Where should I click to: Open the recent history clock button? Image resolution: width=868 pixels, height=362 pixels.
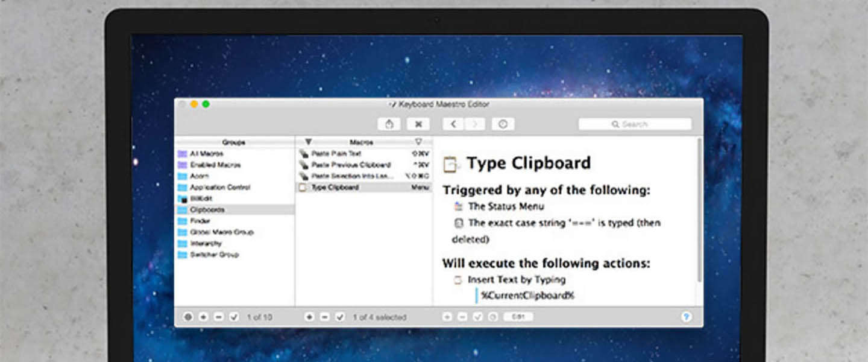click(x=503, y=124)
